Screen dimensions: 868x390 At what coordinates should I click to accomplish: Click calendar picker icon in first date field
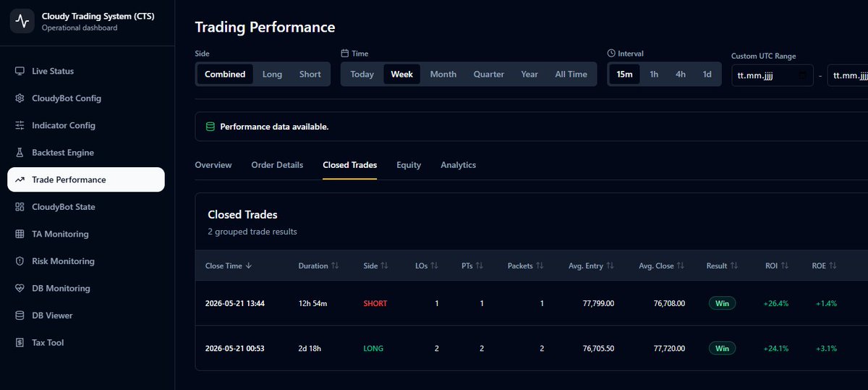pos(803,75)
